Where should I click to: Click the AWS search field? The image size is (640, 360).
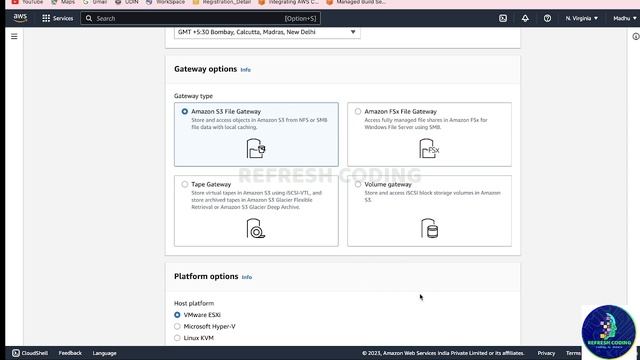200,18
